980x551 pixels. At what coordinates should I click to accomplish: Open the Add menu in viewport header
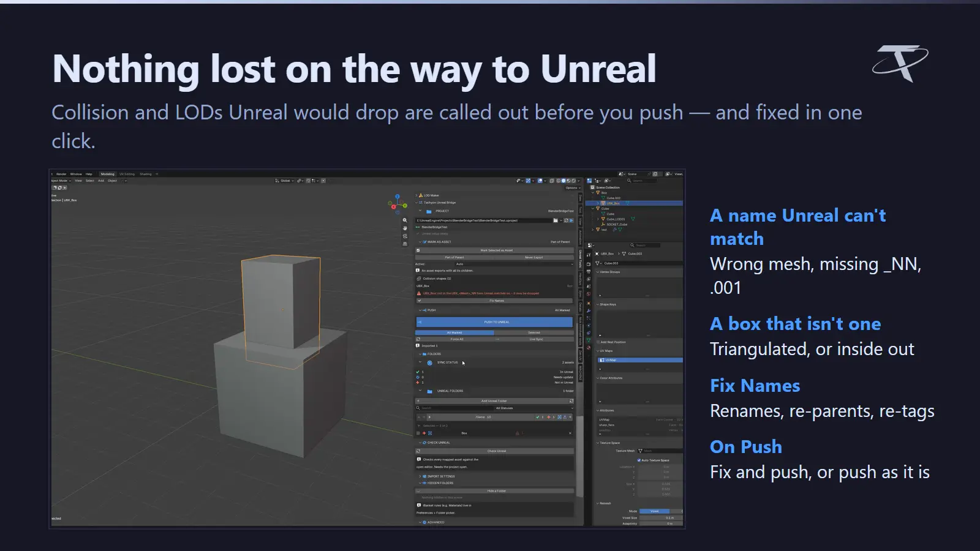pos(101,181)
